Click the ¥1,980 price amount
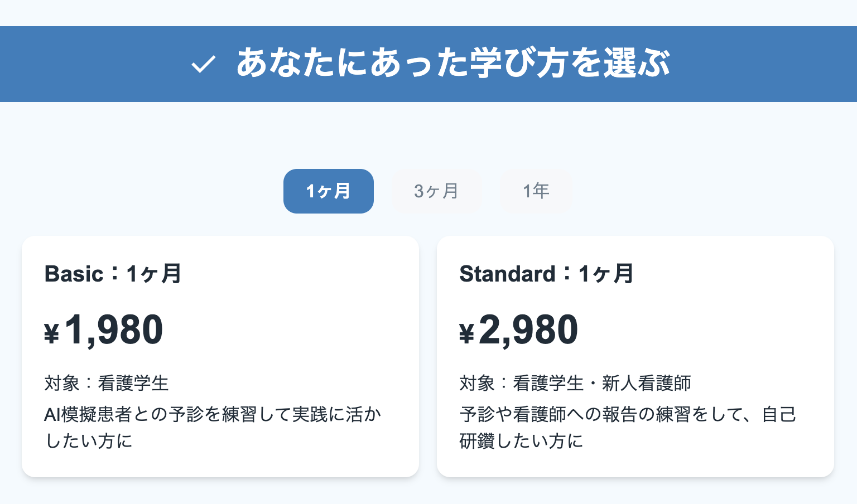The width and height of the screenshot is (857, 504). [x=114, y=329]
